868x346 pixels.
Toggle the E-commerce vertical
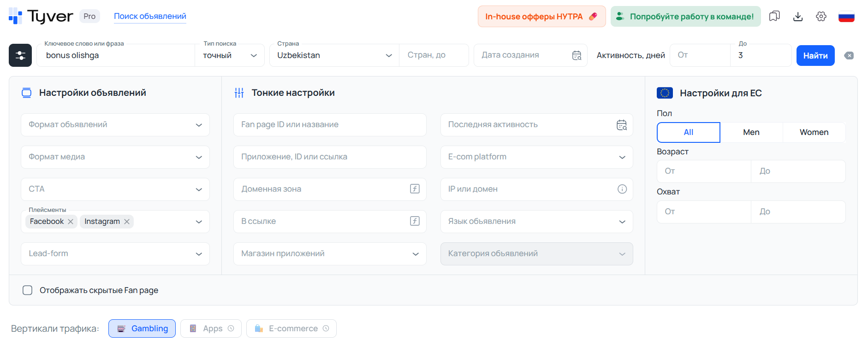point(291,328)
